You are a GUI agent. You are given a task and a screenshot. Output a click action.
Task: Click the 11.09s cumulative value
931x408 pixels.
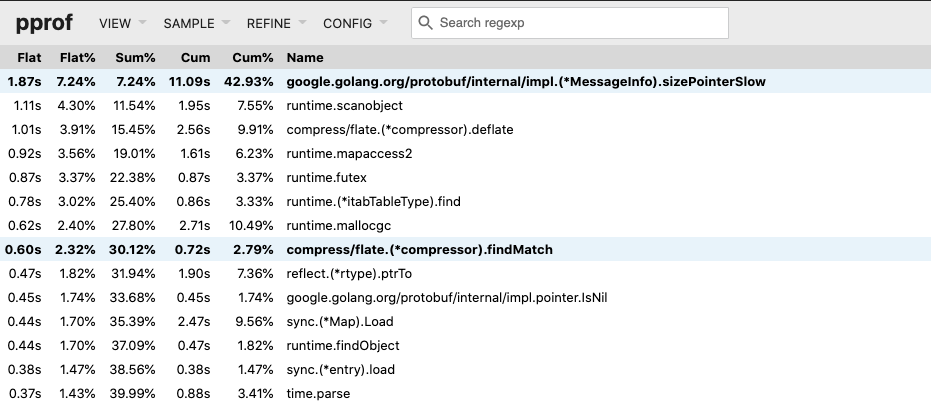coord(189,81)
